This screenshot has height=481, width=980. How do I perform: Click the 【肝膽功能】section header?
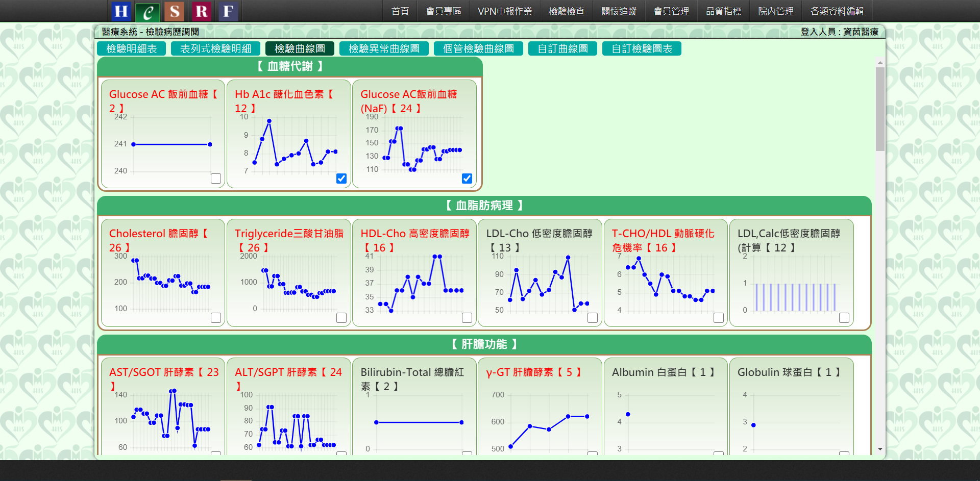[484, 344]
